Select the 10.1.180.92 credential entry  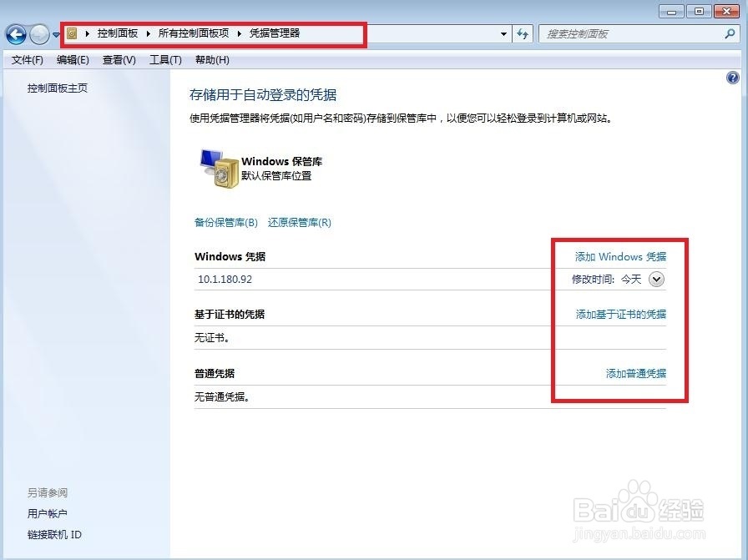225,279
